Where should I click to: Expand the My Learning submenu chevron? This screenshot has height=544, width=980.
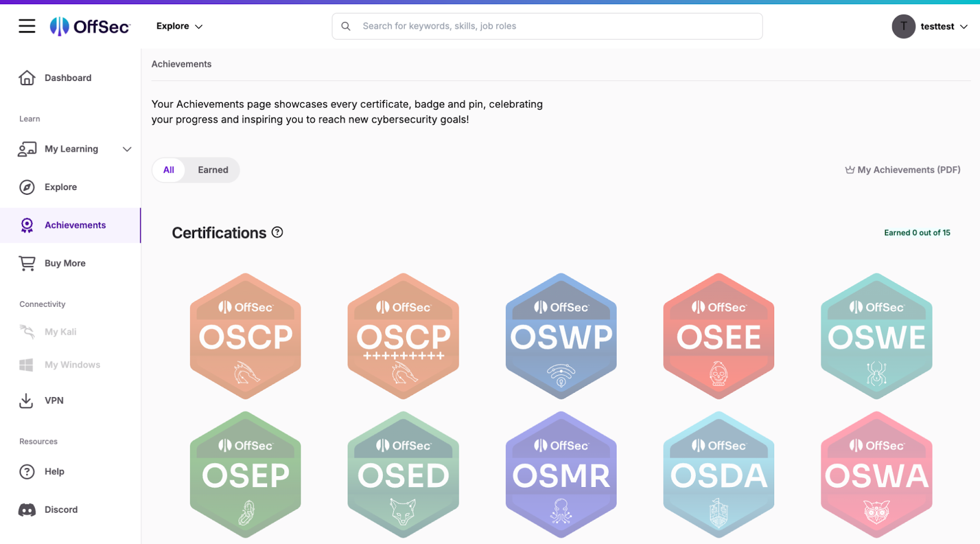(x=127, y=149)
